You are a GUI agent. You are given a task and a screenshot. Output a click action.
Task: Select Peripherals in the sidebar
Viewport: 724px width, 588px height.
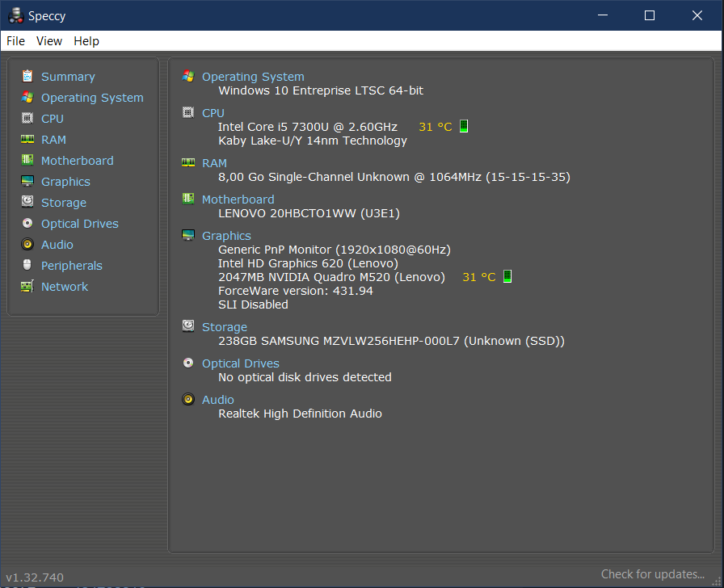point(72,266)
